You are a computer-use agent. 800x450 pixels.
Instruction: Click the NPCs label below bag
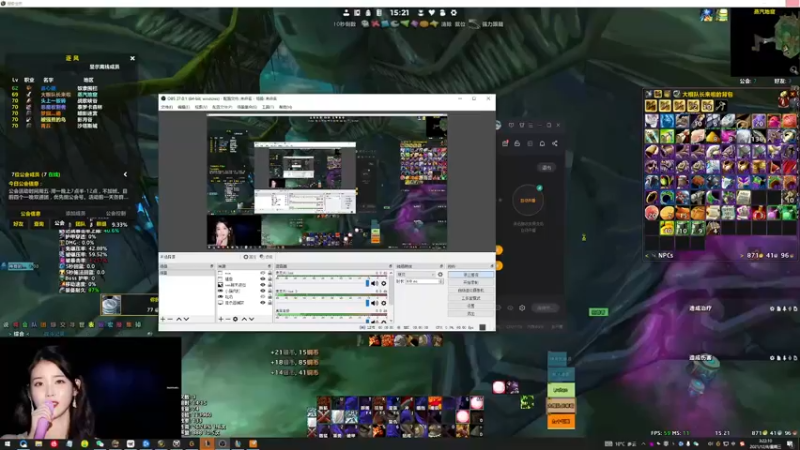(666, 255)
